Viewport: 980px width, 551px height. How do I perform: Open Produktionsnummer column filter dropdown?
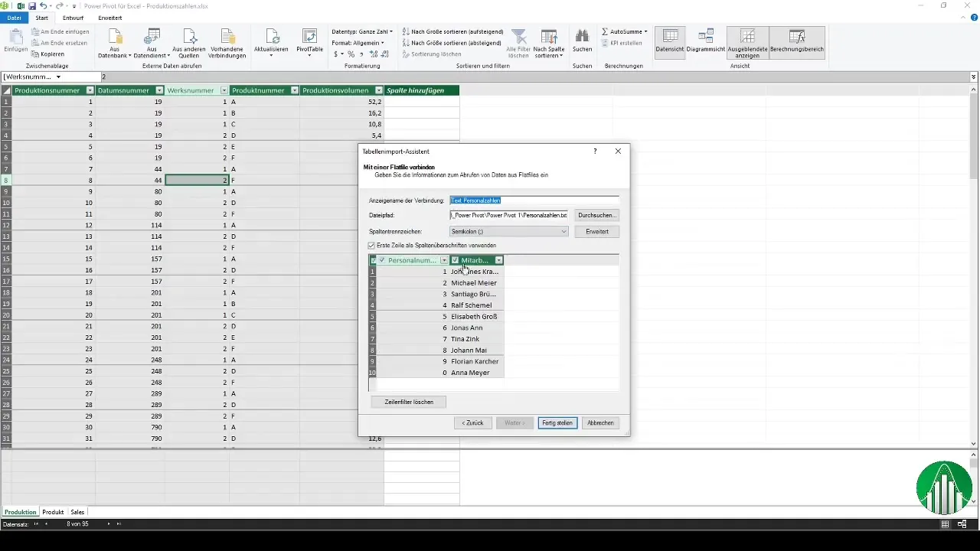90,90
